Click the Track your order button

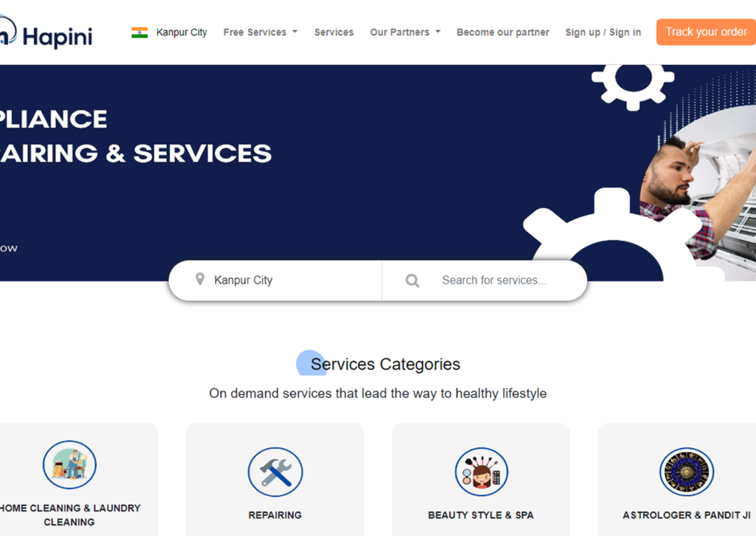point(706,32)
